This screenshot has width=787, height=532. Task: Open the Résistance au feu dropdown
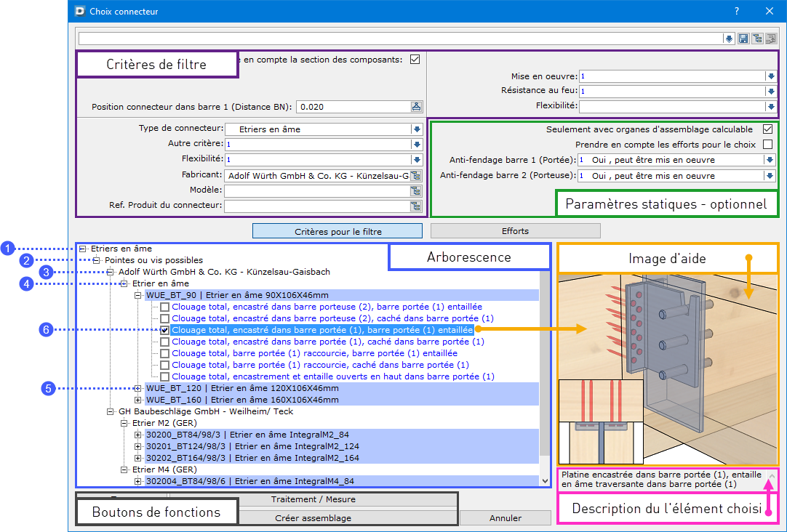pyautogui.click(x=771, y=92)
